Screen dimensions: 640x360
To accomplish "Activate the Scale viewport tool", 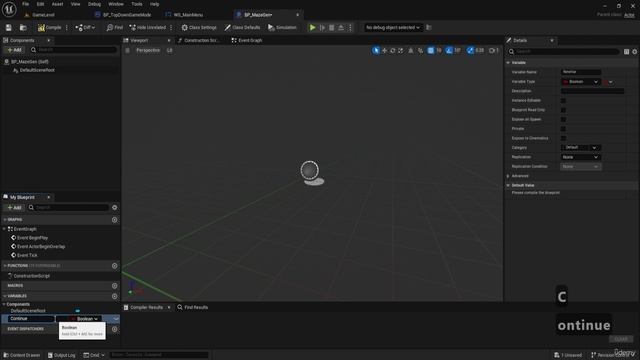I will pyautogui.click(x=401, y=51).
